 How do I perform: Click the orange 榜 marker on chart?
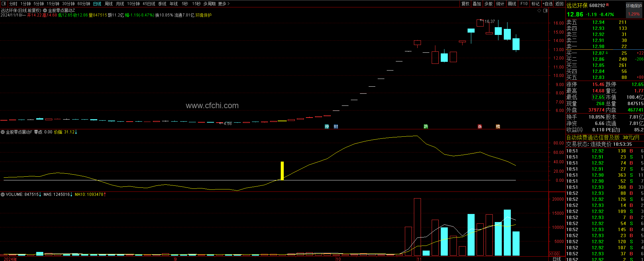[498, 127]
